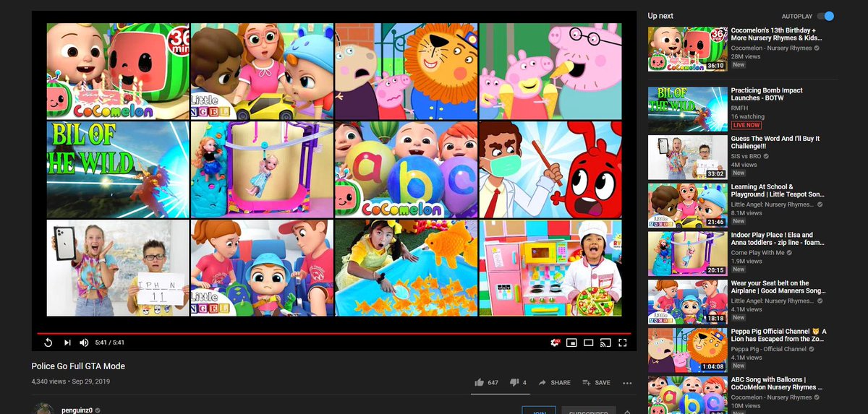Screen dimensions: 868x414
Task: Switch to theater mode
Action: [589, 342]
